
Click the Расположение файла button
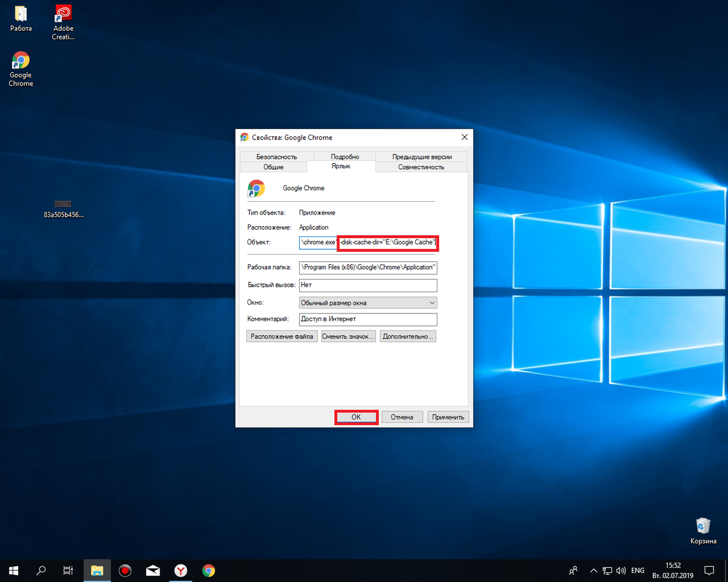point(282,336)
